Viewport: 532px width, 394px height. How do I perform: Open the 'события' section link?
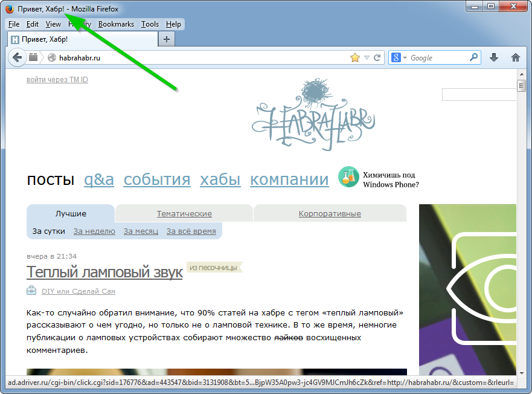coord(157,179)
